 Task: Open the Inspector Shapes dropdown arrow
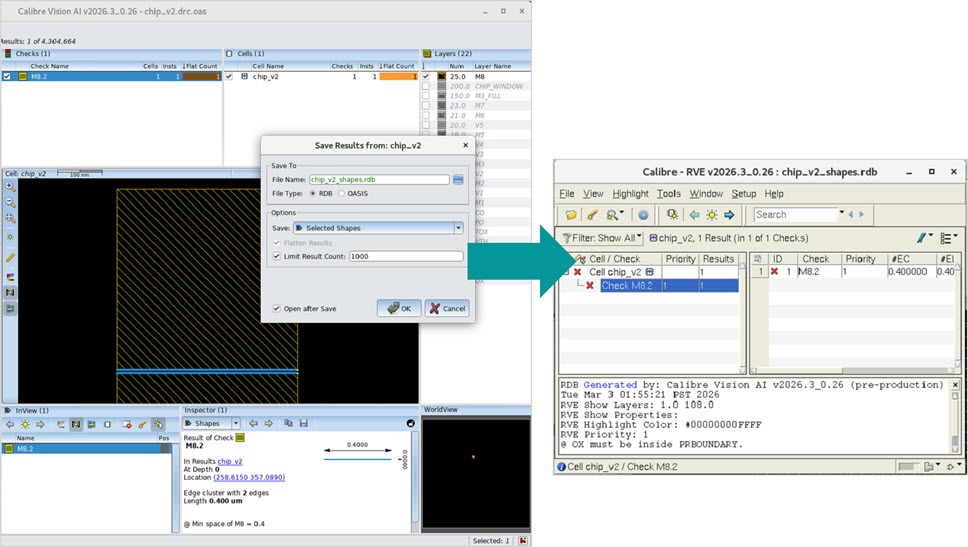(236, 424)
